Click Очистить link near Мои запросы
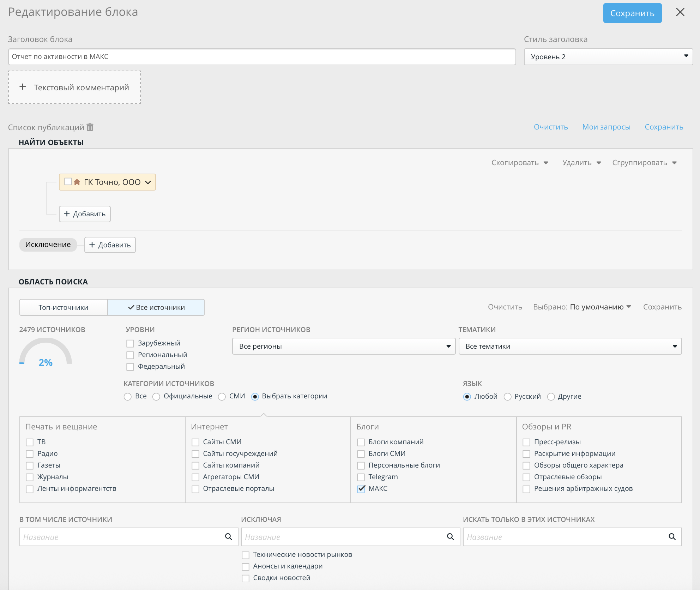Image resolution: width=700 pixels, height=590 pixels. pyautogui.click(x=551, y=127)
